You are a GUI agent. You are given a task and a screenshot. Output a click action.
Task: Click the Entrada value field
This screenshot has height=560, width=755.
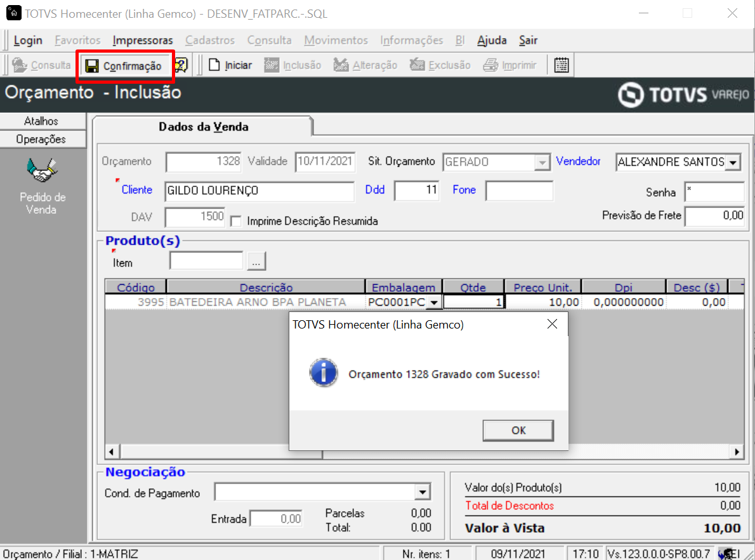pyautogui.click(x=277, y=519)
